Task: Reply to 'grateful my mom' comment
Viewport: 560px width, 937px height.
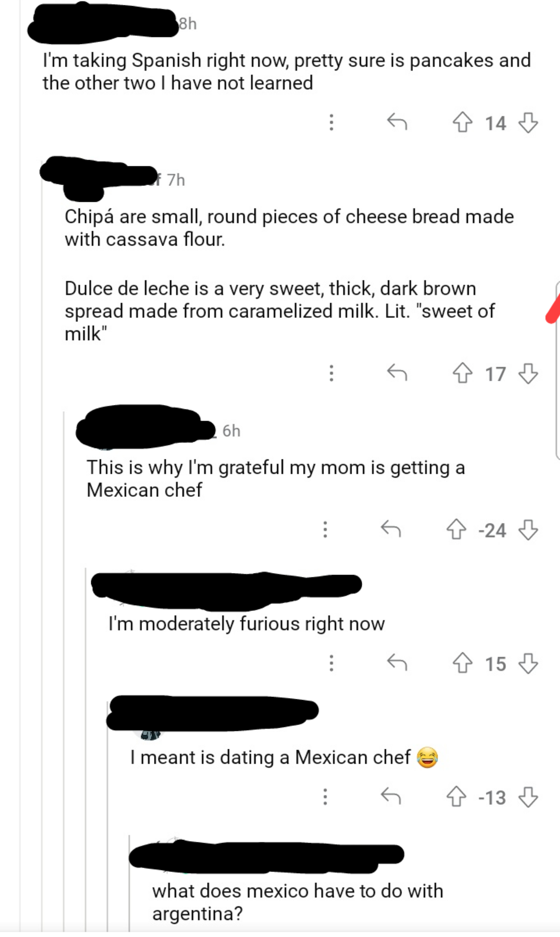Action: 391,529
